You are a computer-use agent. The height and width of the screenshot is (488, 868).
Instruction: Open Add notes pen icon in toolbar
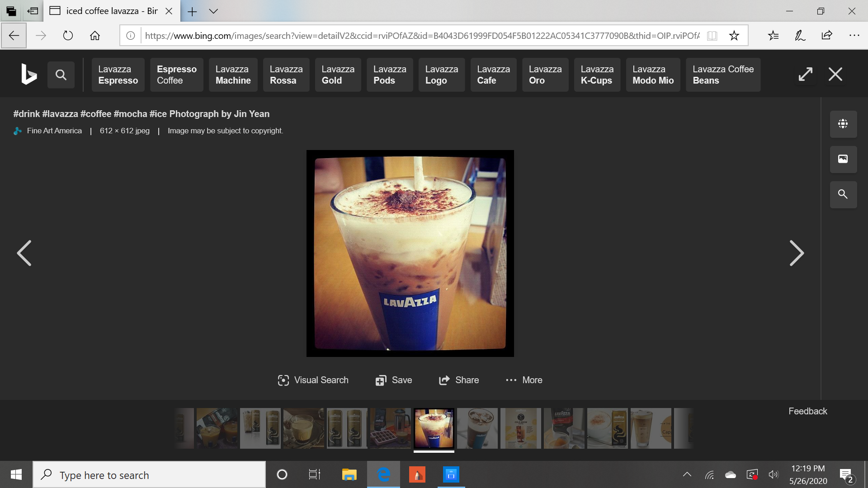point(799,35)
